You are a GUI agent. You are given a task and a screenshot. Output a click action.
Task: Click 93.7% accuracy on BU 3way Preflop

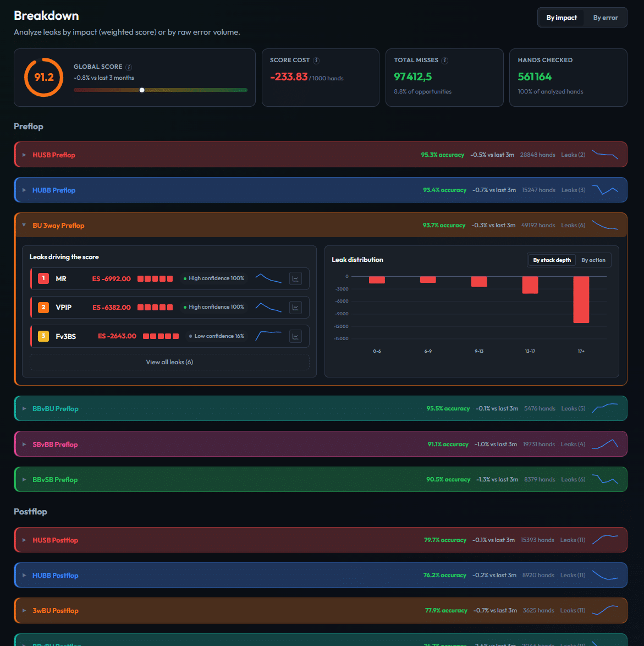pyautogui.click(x=444, y=226)
